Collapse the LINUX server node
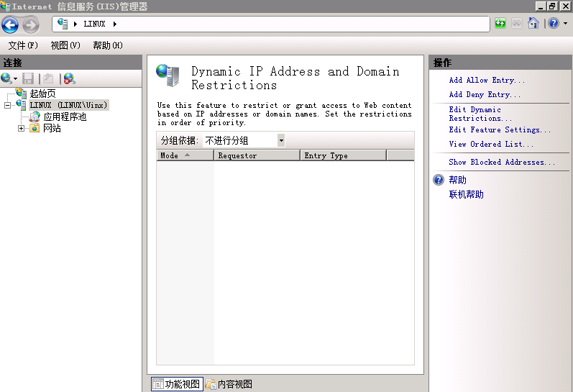The width and height of the screenshot is (573, 392). [x=7, y=105]
